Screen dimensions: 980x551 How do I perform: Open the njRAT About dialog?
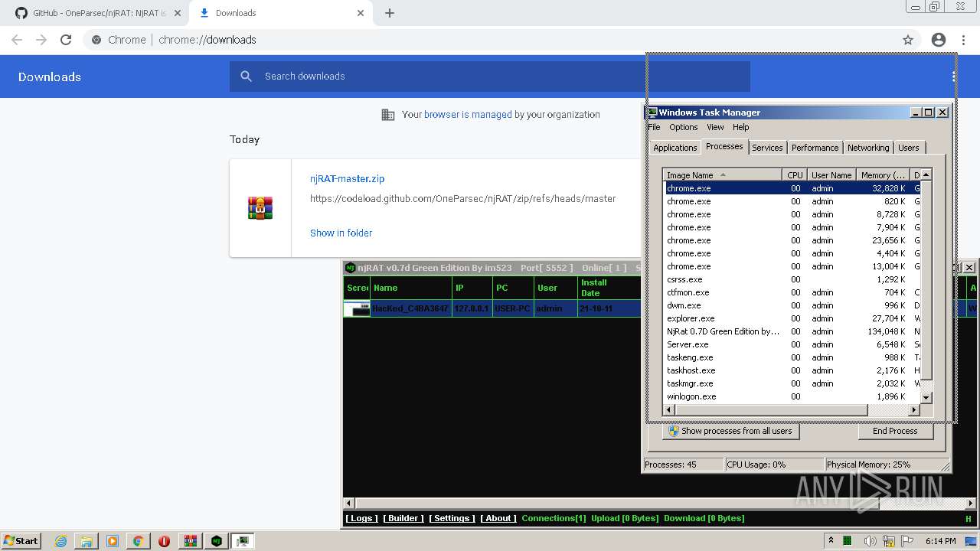498,518
